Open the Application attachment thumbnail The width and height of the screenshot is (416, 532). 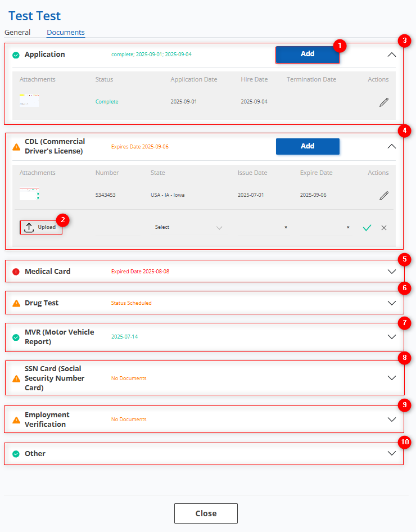[29, 101]
